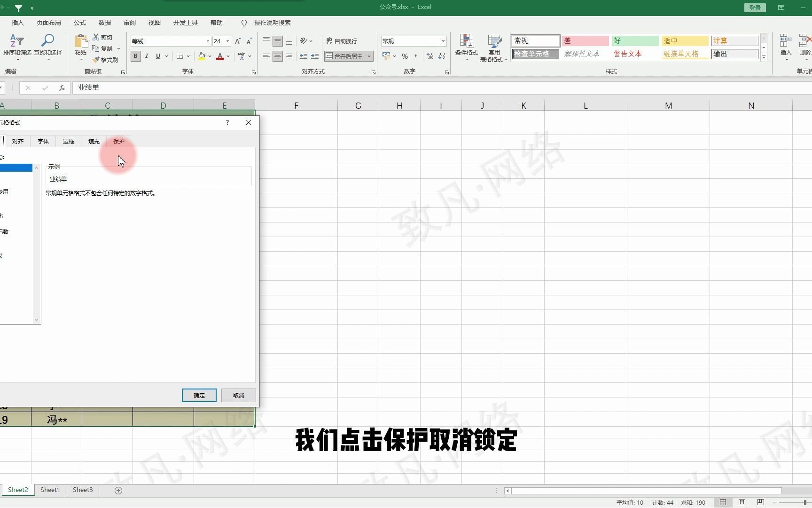Toggle Italic formatting

pyautogui.click(x=147, y=56)
